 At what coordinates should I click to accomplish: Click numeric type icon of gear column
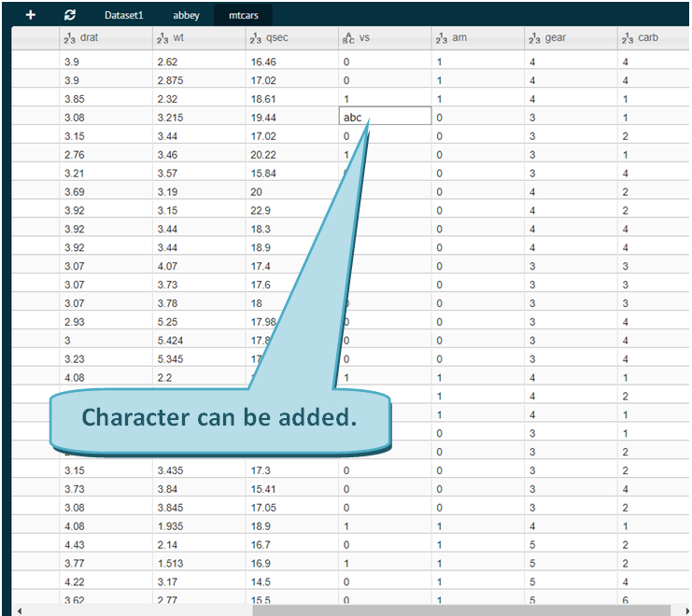[x=535, y=38]
